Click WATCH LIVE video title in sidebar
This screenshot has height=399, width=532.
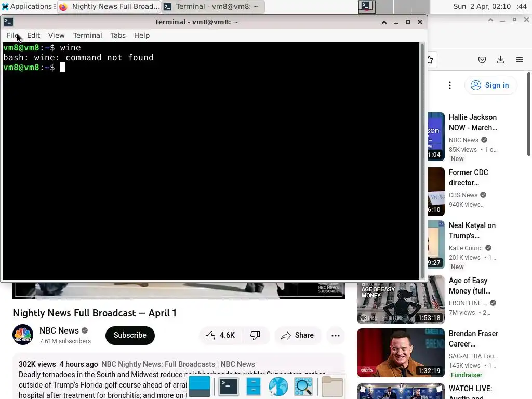point(471,392)
